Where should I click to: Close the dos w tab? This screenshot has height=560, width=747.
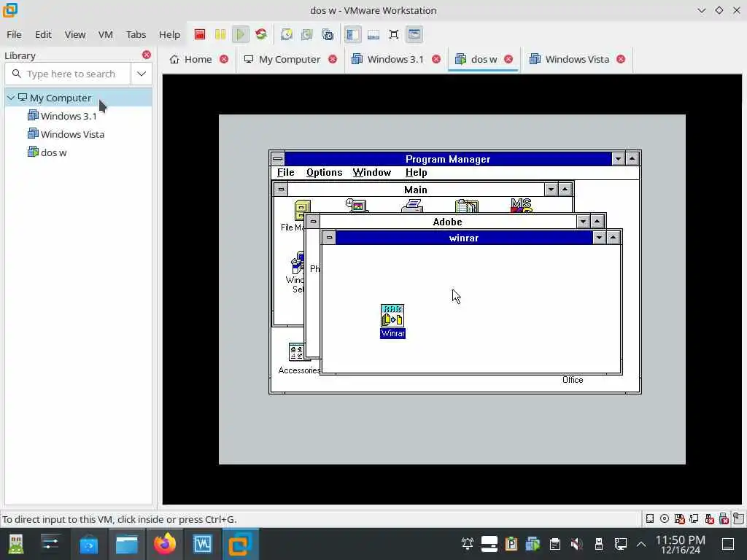pyautogui.click(x=508, y=59)
